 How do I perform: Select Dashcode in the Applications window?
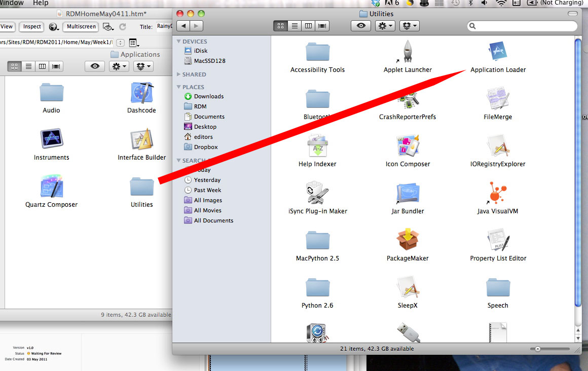click(141, 93)
